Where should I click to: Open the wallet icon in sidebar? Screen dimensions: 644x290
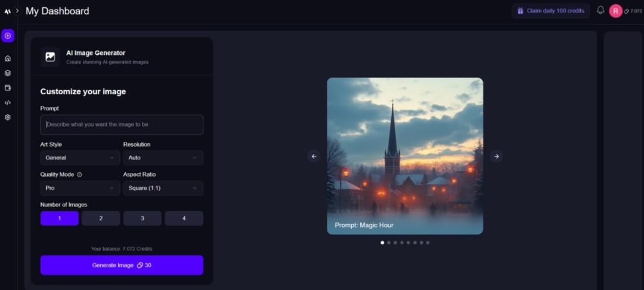pyautogui.click(x=8, y=88)
